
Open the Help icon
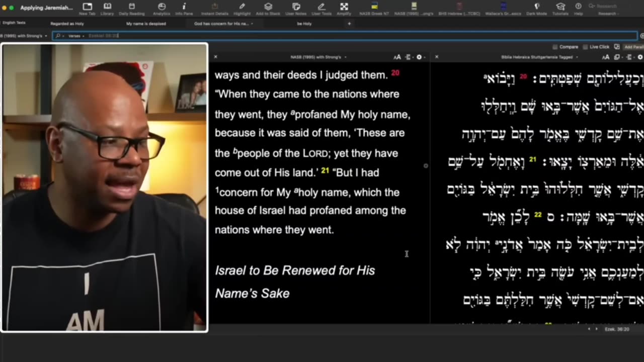click(579, 9)
